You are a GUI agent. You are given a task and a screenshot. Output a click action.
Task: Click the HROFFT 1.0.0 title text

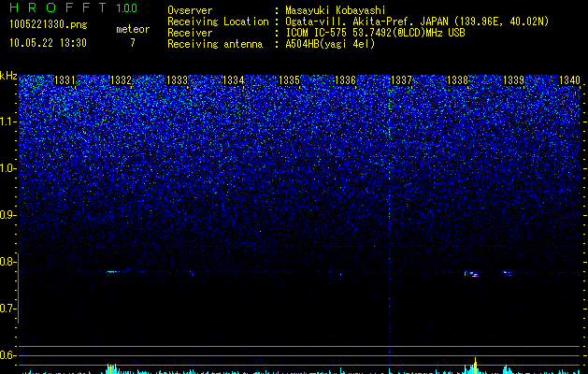click(x=74, y=7)
